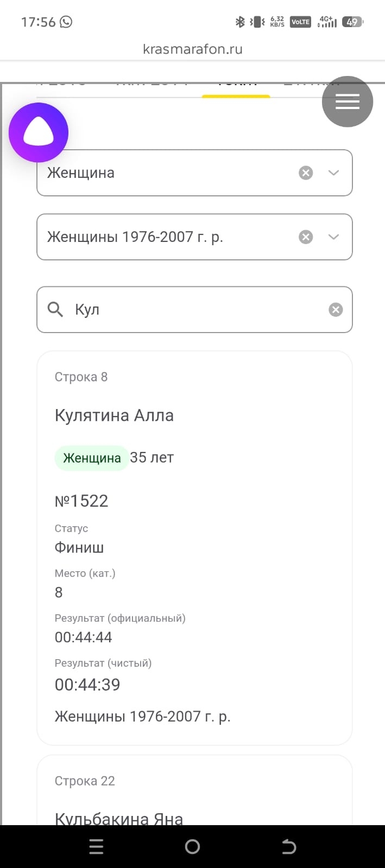
Task: Click the magnifying glass search icon
Action: pyautogui.click(x=55, y=309)
